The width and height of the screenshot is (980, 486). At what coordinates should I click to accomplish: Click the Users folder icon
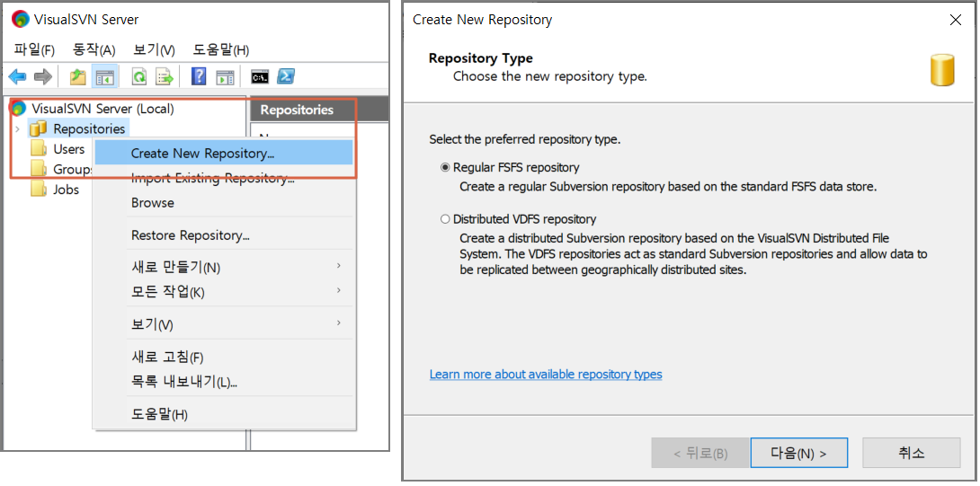40,148
